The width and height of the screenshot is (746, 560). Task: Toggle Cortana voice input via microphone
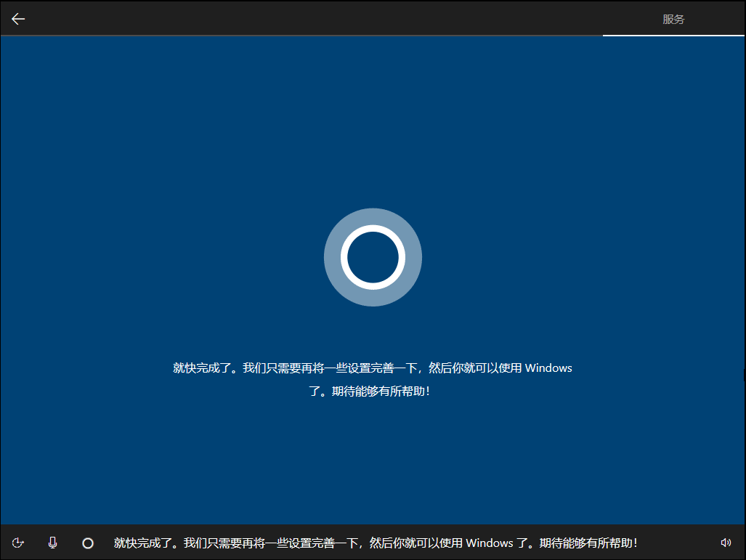(51, 543)
